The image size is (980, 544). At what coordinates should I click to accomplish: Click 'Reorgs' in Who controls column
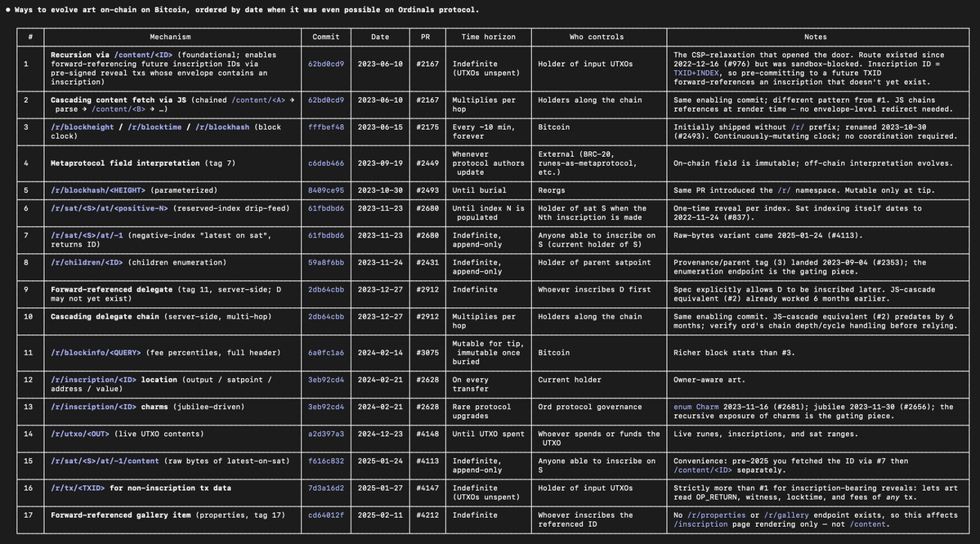pyautogui.click(x=551, y=190)
